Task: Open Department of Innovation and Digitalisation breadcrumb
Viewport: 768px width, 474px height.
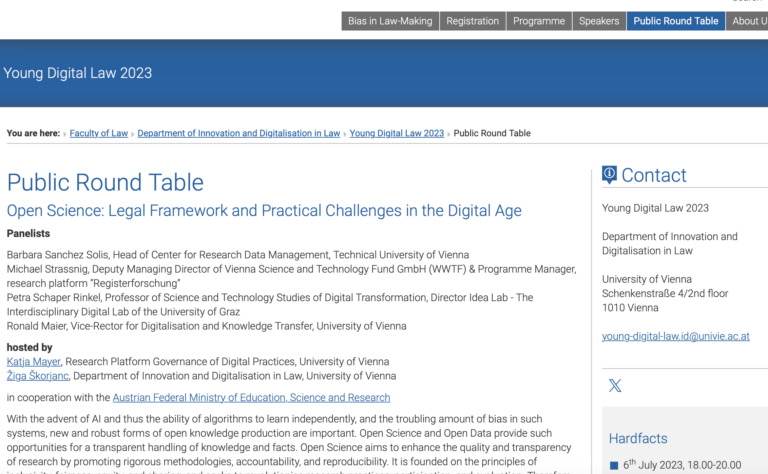Action: (x=239, y=133)
